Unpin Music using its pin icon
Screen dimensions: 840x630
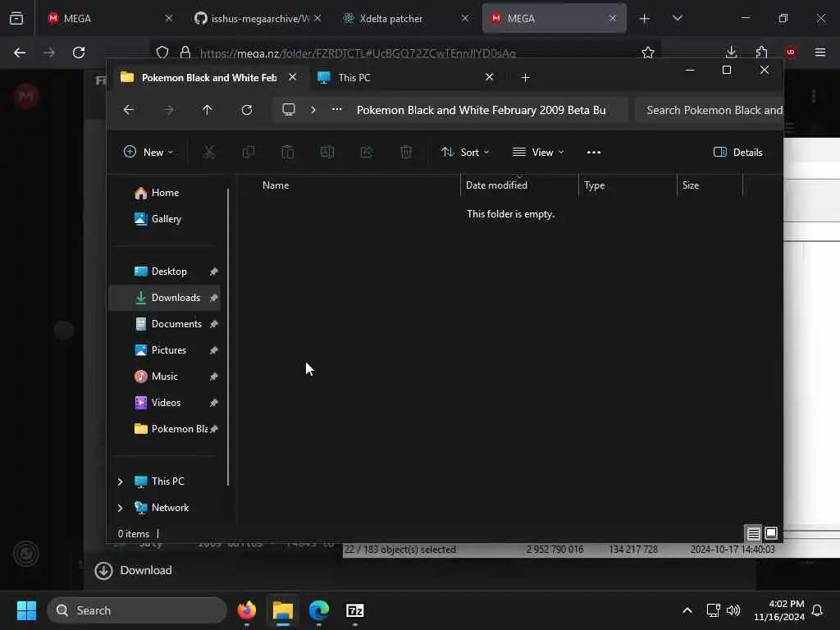point(214,377)
